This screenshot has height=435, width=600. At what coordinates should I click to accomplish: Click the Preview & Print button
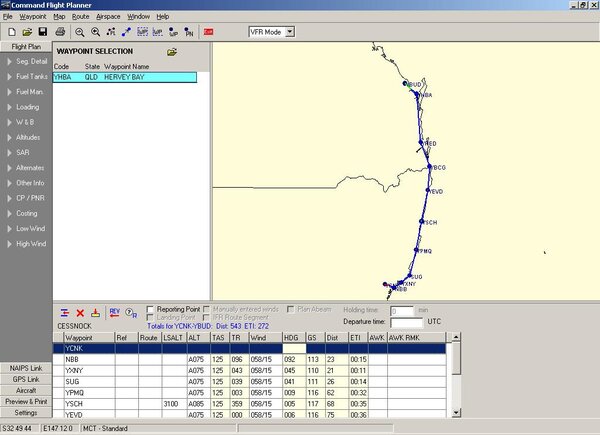point(26,401)
